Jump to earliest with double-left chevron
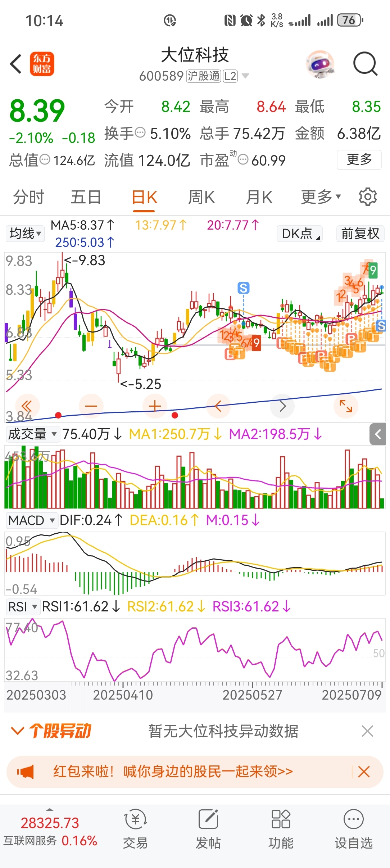Screen dimensions: 390x868 click(27, 406)
